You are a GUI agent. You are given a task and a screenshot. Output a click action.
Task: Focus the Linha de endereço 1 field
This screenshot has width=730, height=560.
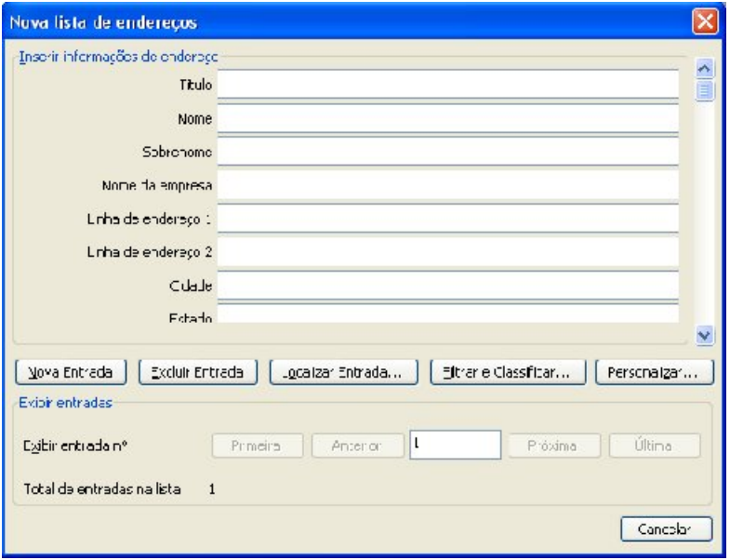click(x=448, y=219)
